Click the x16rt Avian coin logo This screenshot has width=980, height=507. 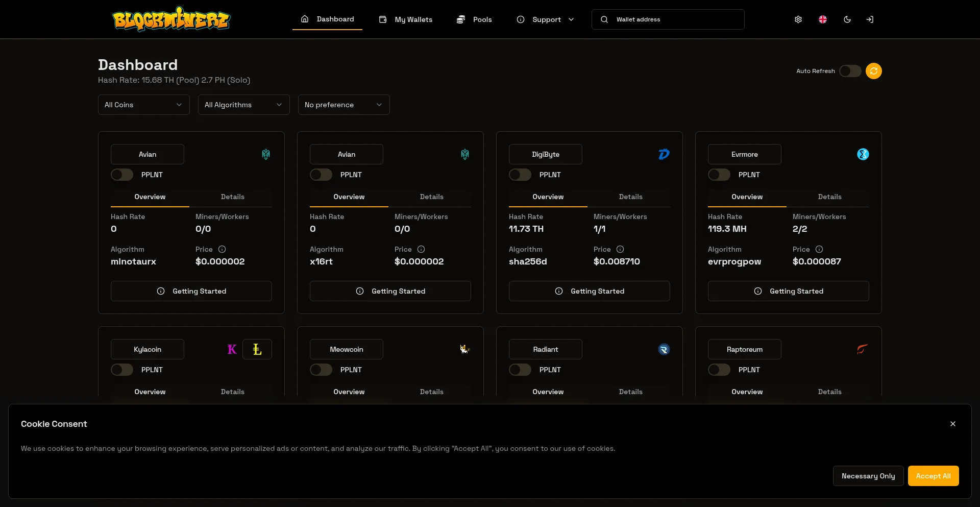pos(465,154)
